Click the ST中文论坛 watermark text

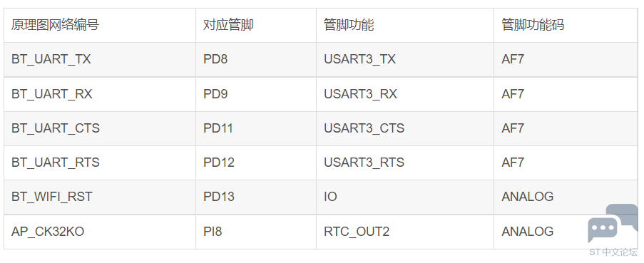tap(613, 252)
